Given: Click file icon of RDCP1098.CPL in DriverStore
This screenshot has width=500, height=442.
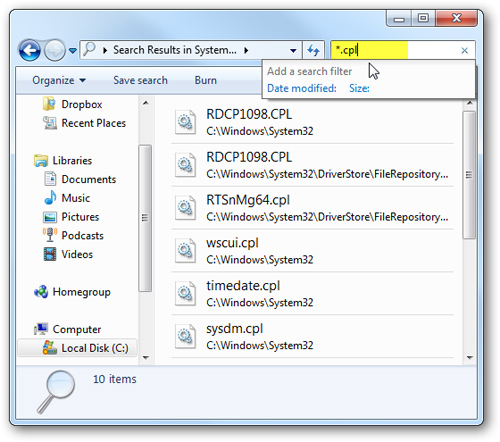Looking at the screenshot, I should (x=185, y=165).
